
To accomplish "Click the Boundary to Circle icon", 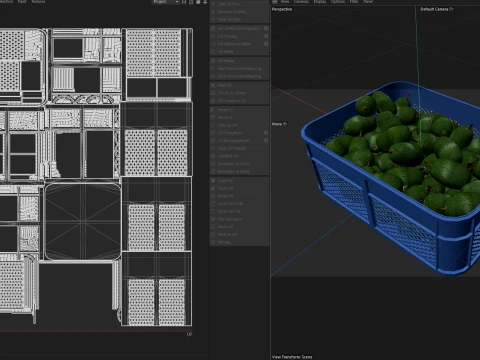I will tap(213, 163).
